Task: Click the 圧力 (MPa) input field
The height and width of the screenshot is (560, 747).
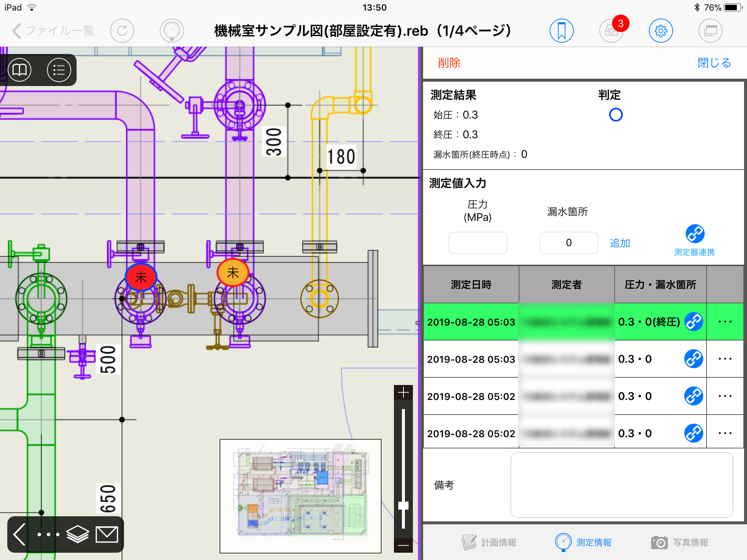Action: pos(477,243)
